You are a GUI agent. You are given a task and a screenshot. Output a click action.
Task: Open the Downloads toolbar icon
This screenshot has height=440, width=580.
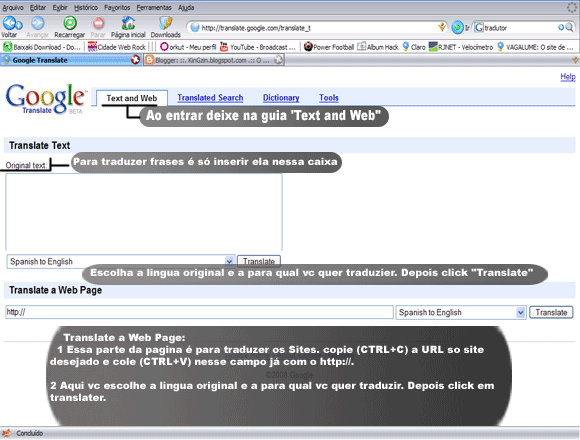click(165, 23)
